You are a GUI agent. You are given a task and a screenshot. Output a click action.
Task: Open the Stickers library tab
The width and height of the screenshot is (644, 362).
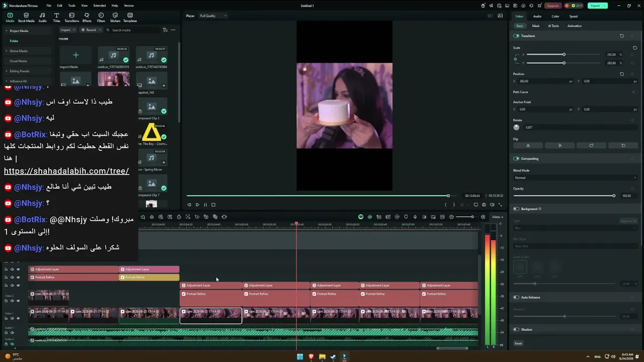pos(115,18)
